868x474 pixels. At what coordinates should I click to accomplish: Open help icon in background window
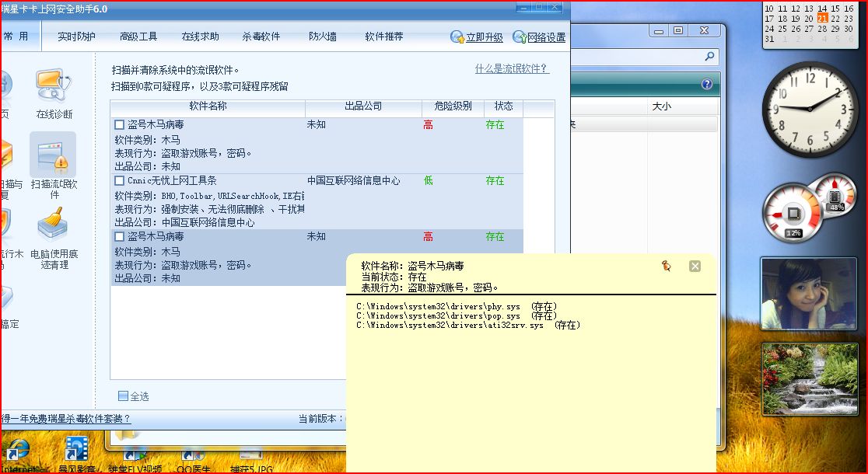pyautogui.click(x=706, y=84)
